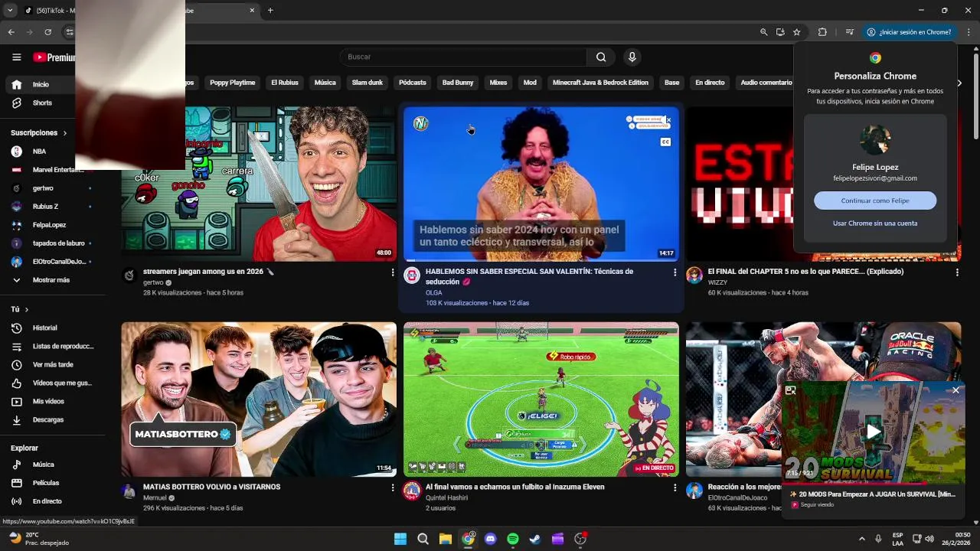Select the Slam dunk filter chip

pos(367,83)
